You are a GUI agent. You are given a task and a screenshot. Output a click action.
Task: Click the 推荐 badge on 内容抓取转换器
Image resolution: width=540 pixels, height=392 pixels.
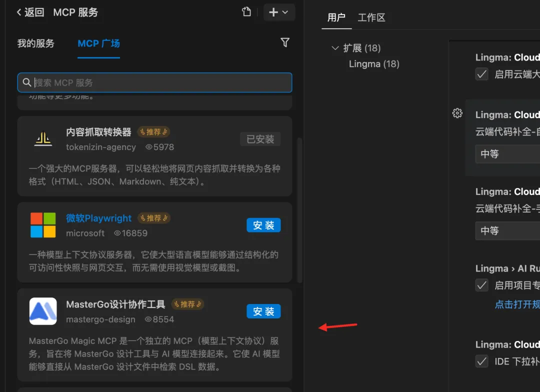click(x=153, y=132)
